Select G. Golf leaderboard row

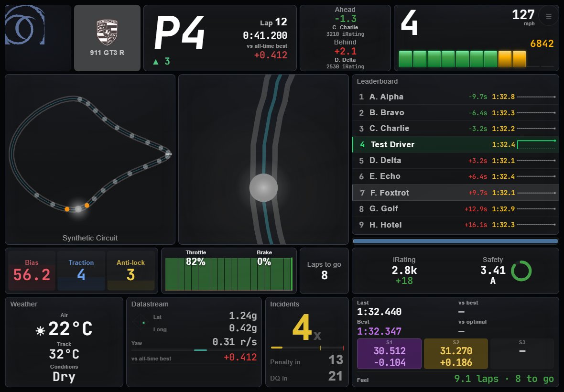click(456, 208)
